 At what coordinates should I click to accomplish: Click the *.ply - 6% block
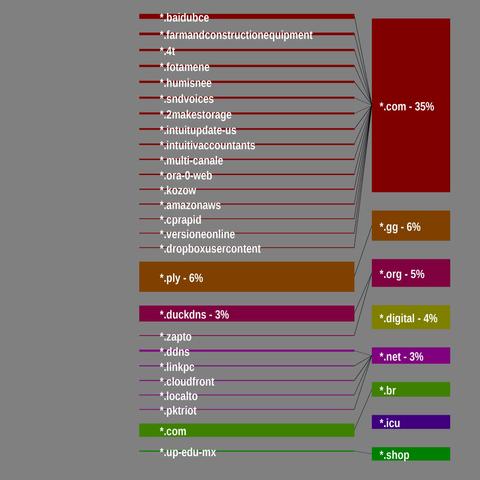click(x=247, y=277)
